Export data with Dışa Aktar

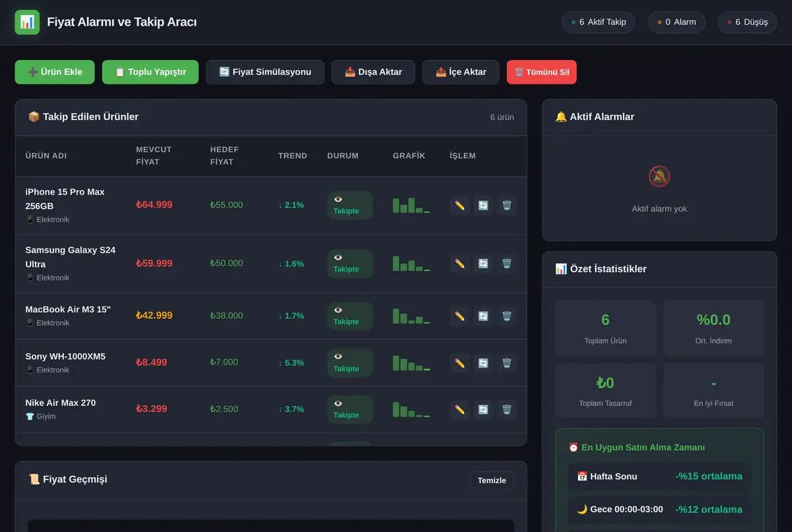coord(373,72)
